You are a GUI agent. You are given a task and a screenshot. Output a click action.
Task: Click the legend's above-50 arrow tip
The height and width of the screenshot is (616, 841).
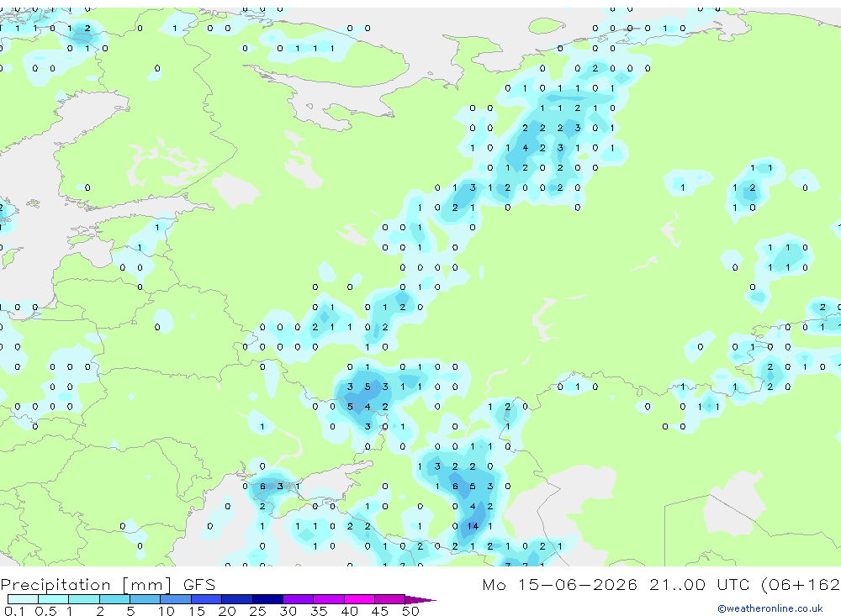pyautogui.click(x=421, y=599)
